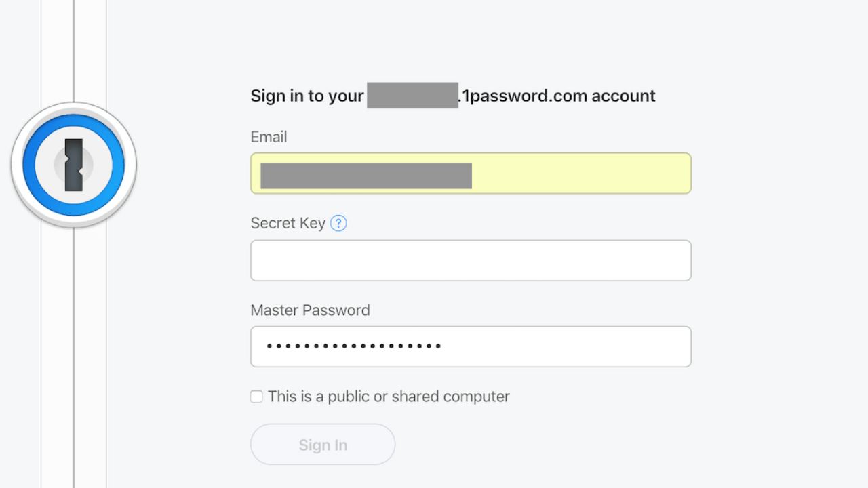Select the Master Password field

click(x=563, y=346)
